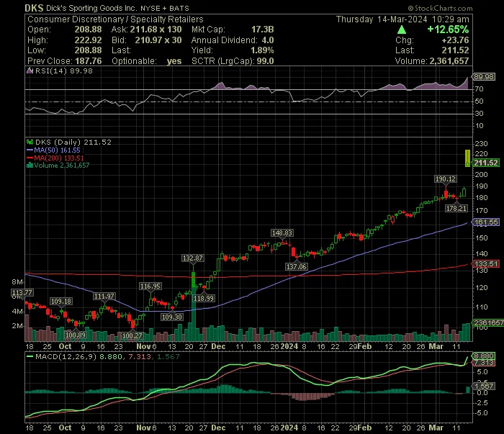Click the Optionable yes value
The image size is (504, 434).
coord(174,60)
